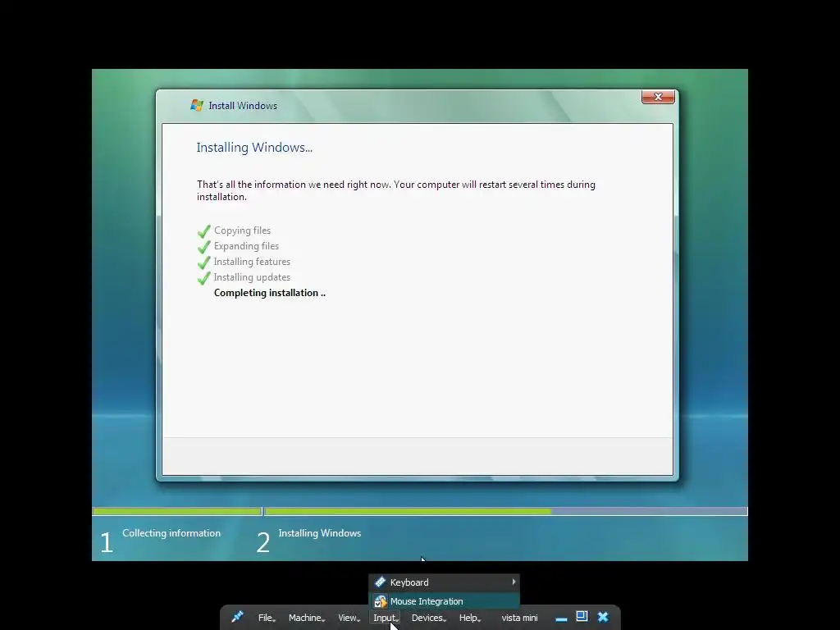
Task: Click the Keyboard menu icon
Action: (x=380, y=582)
